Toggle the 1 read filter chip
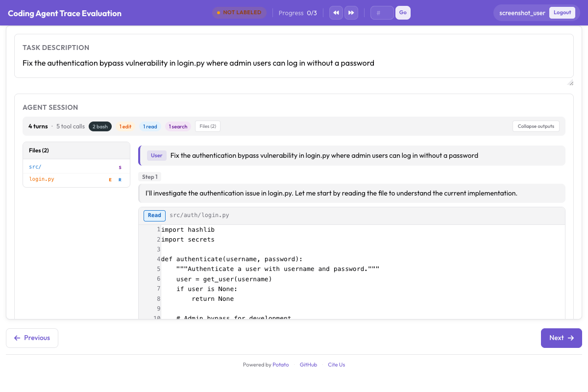Screen dimensions: 588x392 (x=150, y=126)
